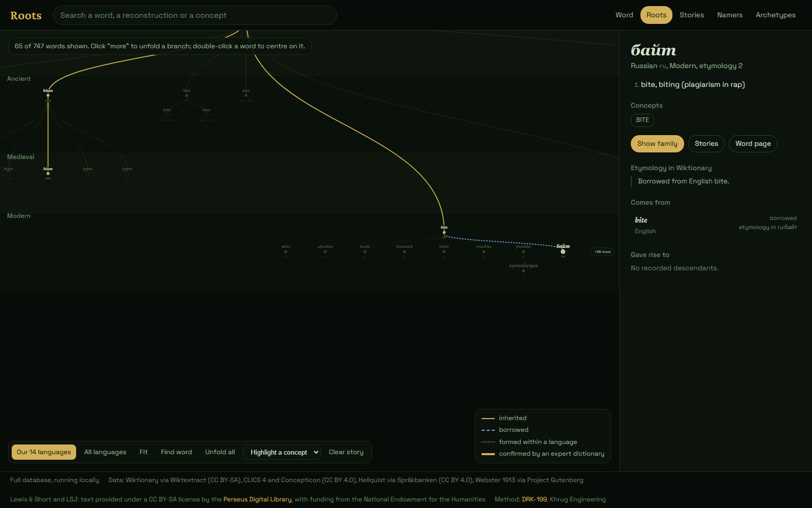Follow the Perseus Digital Library link
The height and width of the screenshot is (508, 812).
click(x=257, y=499)
